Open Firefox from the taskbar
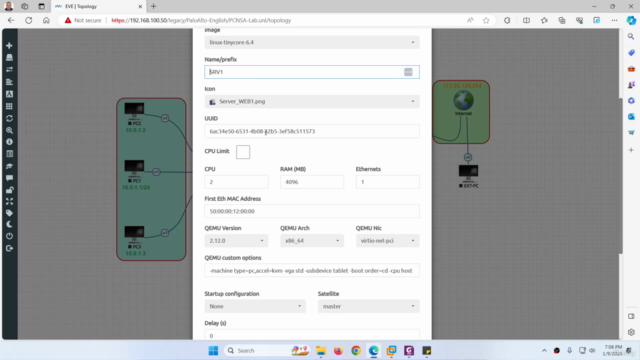The width and height of the screenshot is (640, 360). [338, 351]
